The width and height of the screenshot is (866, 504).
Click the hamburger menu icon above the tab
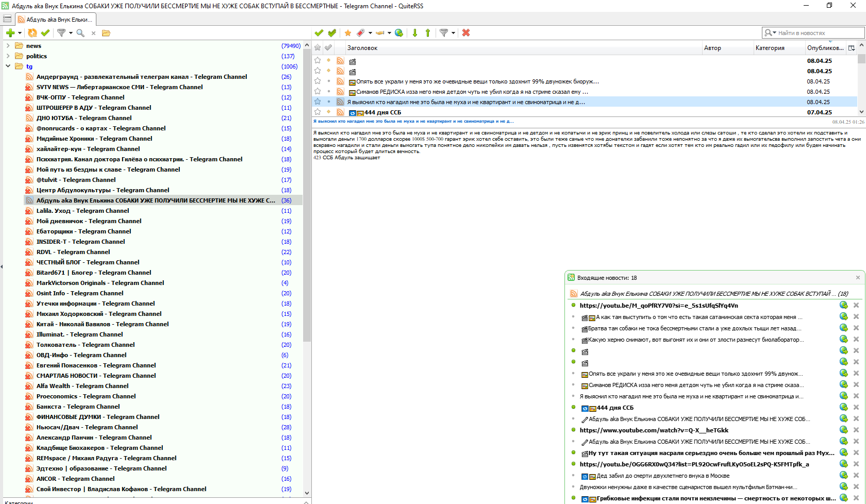[7, 19]
